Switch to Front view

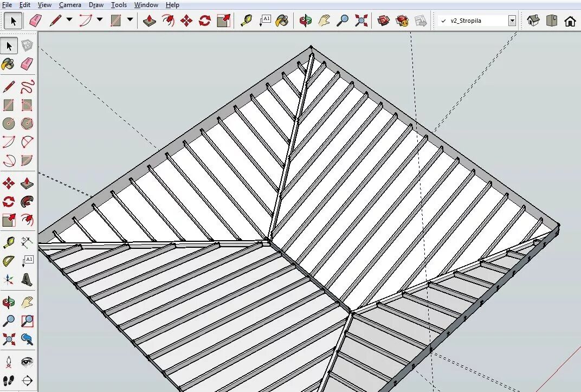570,21
